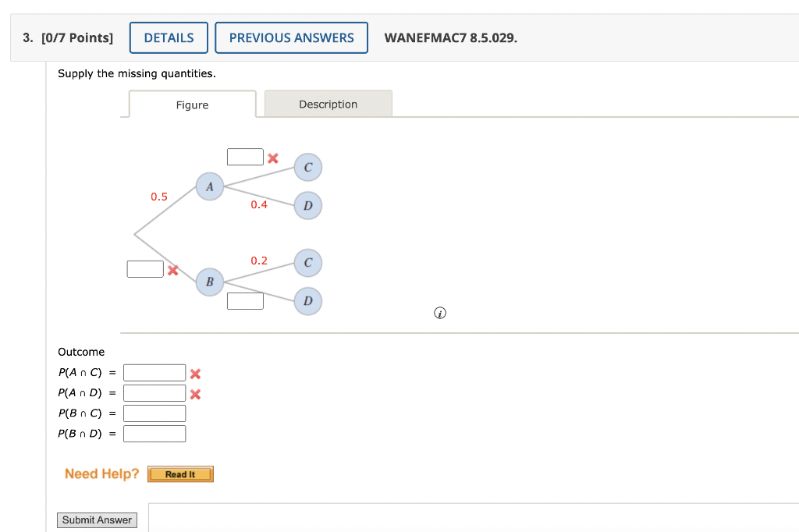Click the red X next to the B branch box

(172, 268)
